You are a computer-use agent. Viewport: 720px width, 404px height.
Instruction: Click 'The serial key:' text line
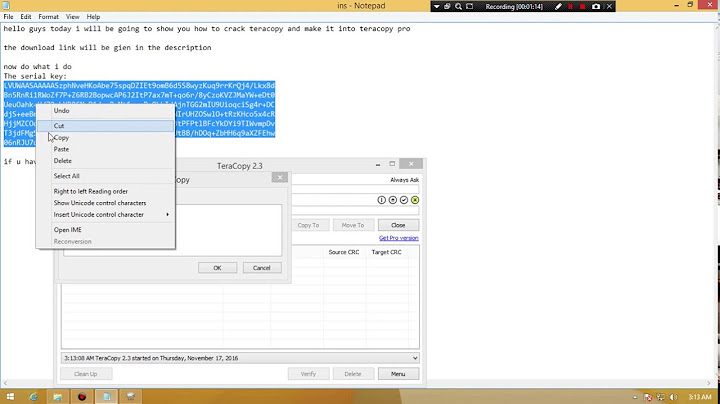click(x=35, y=76)
